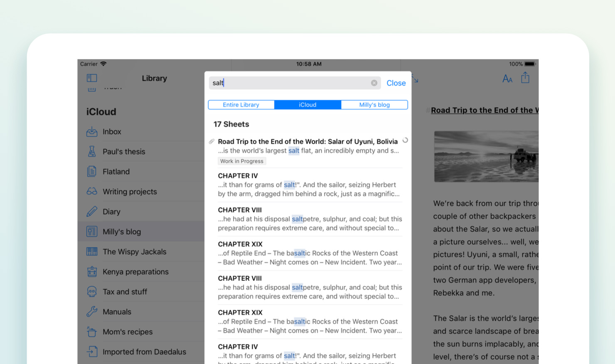Viewport: 615px width, 364px height.
Task: Switch search scope to Milly's blog
Action: pyautogui.click(x=374, y=105)
